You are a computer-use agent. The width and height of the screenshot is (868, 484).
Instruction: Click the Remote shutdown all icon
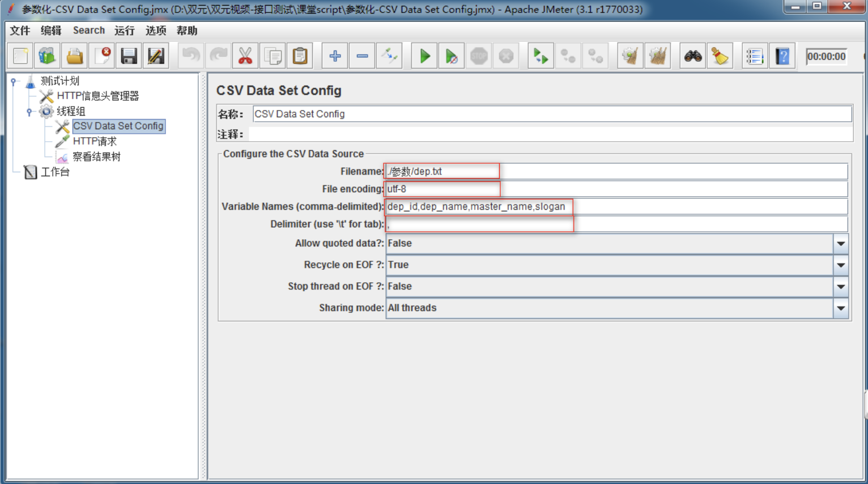pyautogui.click(x=595, y=56)
